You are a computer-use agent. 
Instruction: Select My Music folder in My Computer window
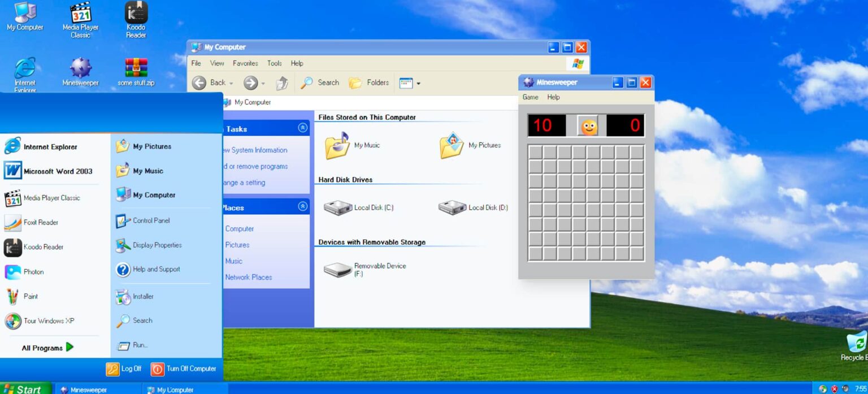point(353,145)
